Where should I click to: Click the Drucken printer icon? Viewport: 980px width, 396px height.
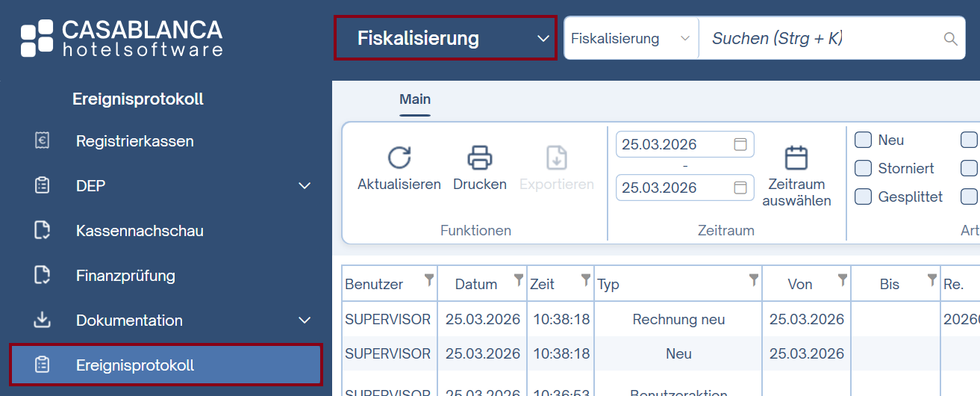tap(480, 158)
